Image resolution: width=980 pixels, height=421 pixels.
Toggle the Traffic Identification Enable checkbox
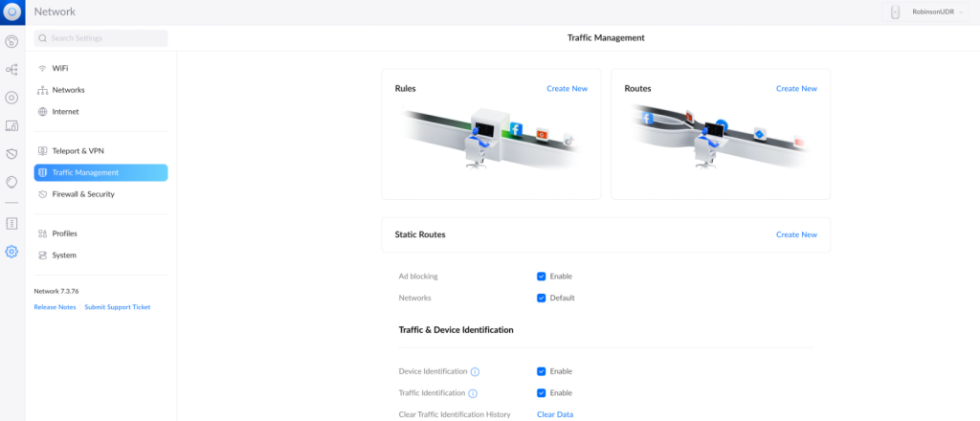(x=542, y=393)
